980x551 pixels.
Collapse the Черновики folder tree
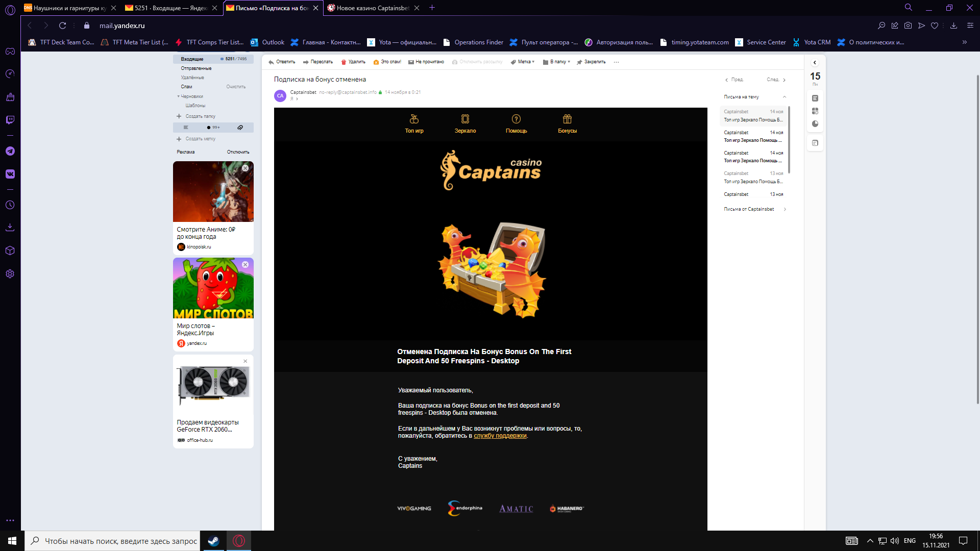click(179, 96)
